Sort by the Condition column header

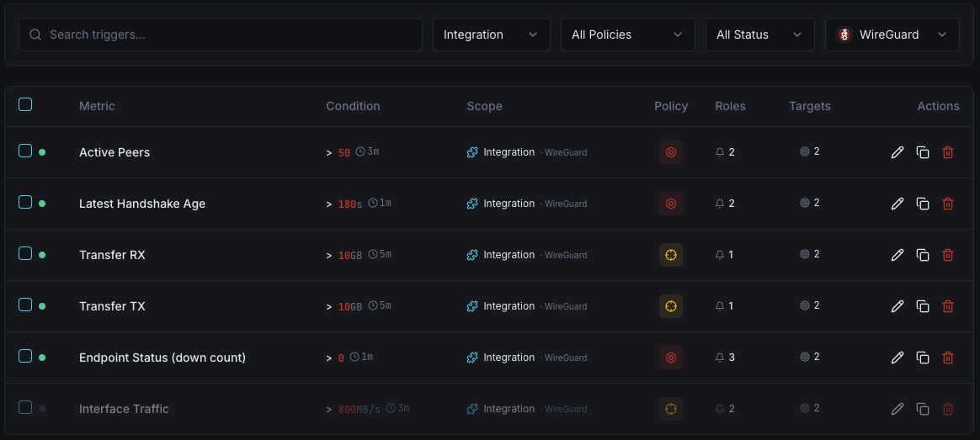(353, 106)
